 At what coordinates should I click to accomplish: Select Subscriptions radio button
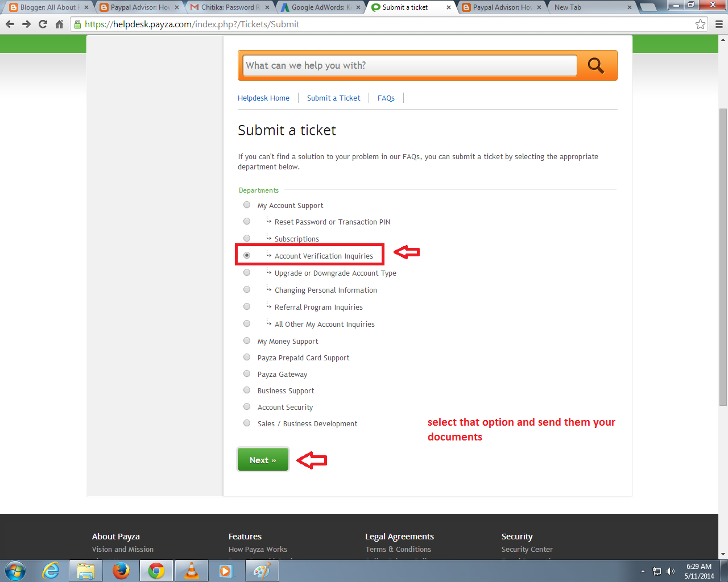[247, 238]
